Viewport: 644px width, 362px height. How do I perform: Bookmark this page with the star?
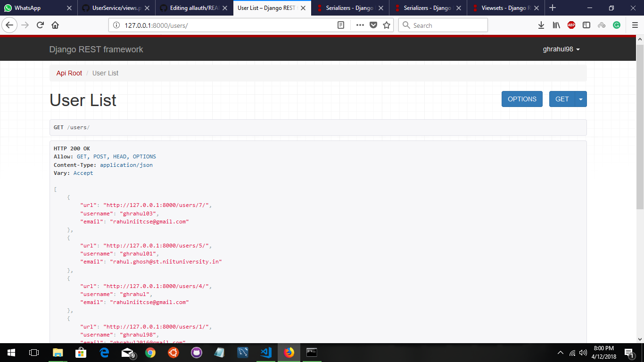tap(387, 25)
